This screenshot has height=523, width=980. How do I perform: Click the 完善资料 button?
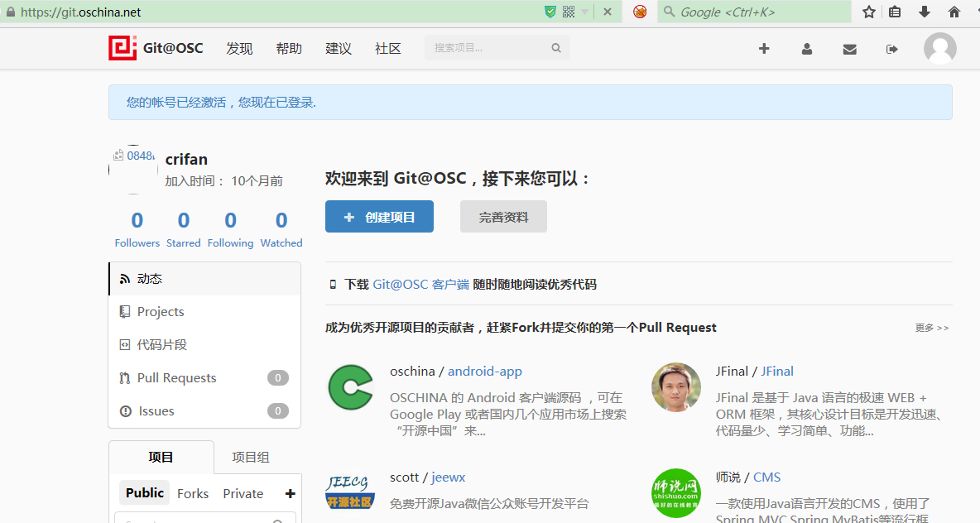click(x=503, y=217)
